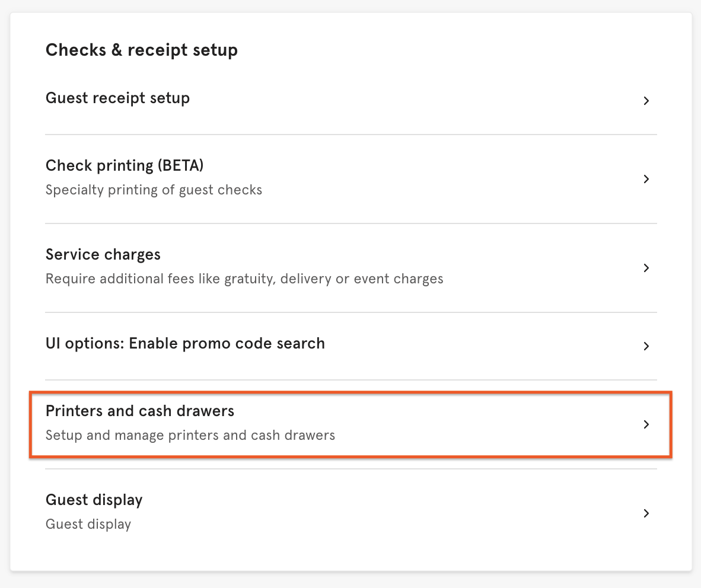
Task: Select the Check printing (BETA) title
Action: 125,165
